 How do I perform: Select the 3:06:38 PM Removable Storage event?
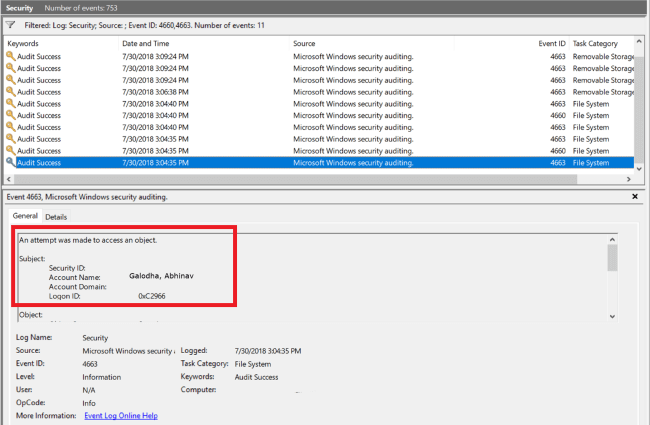[x=319, y=92]
